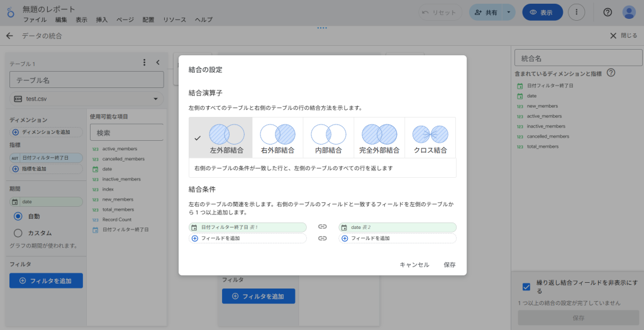Screen dimensions: 644x330
Task: Click the 日付フィルター終了日 metric chip
Action: point(46,158)
